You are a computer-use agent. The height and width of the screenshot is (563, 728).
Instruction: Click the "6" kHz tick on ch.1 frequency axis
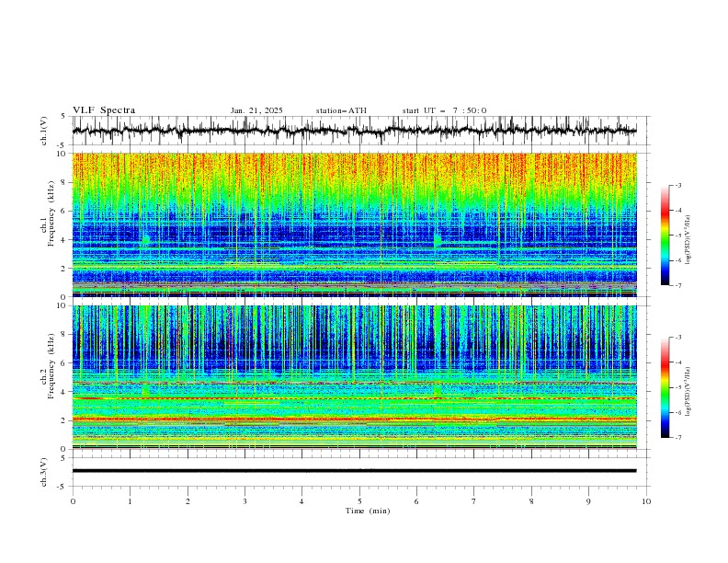click(x=64, y=211)
